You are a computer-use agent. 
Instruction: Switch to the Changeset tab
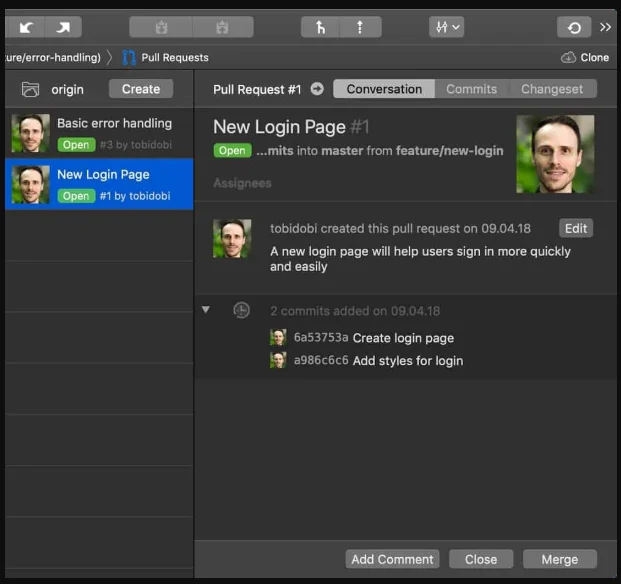pyautogui.click(x=552, y=89)
